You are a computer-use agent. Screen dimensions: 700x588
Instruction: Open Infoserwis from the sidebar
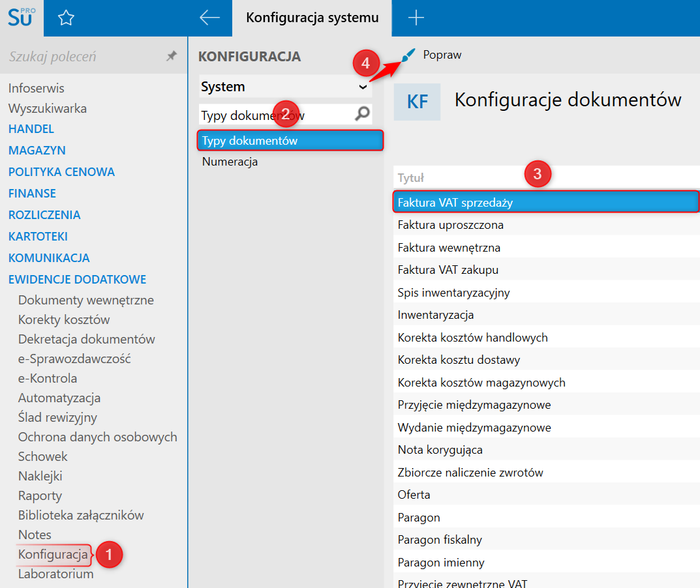point(36,89)
